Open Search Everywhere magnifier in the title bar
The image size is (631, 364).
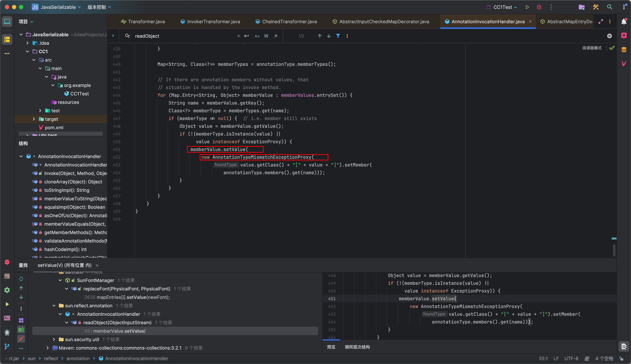coord(610,7)
